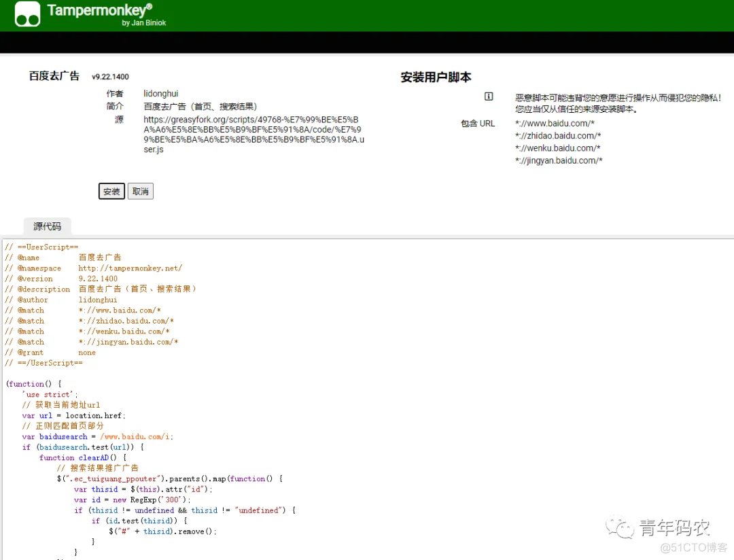
Task: Click the 作者 label
Action: [115, 94]
